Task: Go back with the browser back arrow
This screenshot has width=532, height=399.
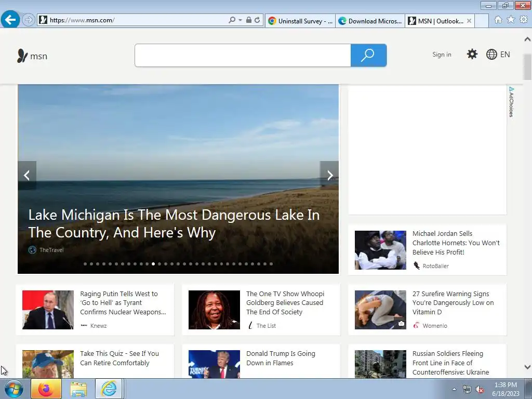Action: (10, 20)
